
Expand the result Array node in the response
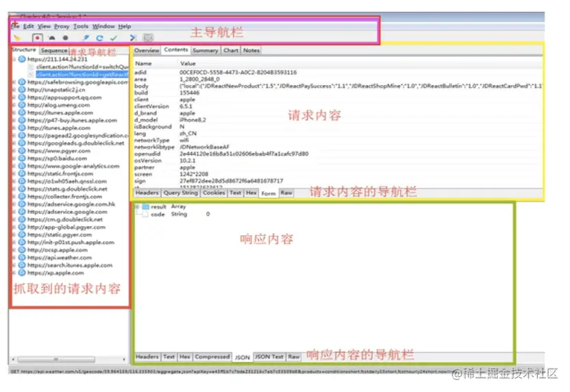138,206
